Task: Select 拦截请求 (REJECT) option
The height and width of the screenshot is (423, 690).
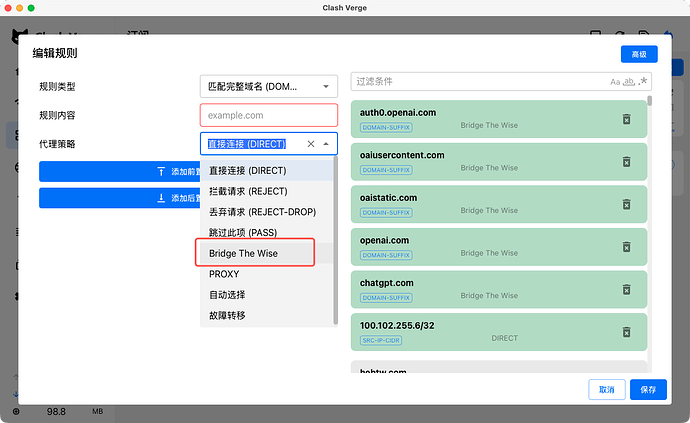Action: pos(267,191)
